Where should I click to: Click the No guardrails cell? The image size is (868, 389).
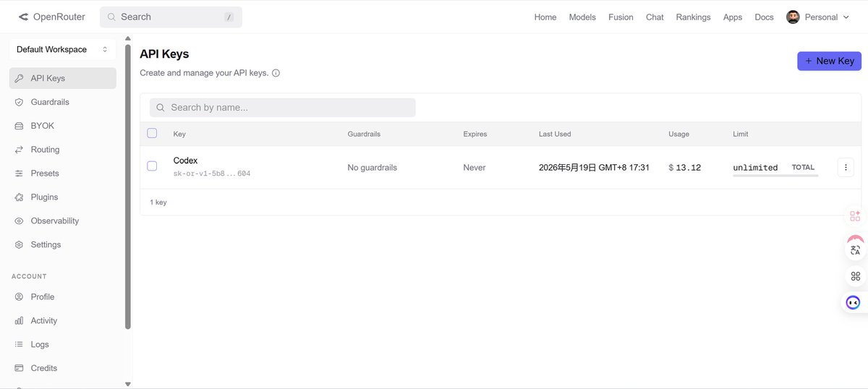pos(373,168)
